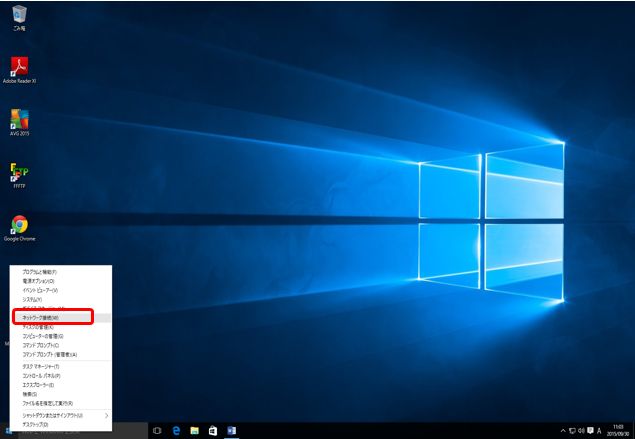Screen dimensions: 635x439
Task: Open タスクマネージャー from the menu
Action: (x=41, y=367)
